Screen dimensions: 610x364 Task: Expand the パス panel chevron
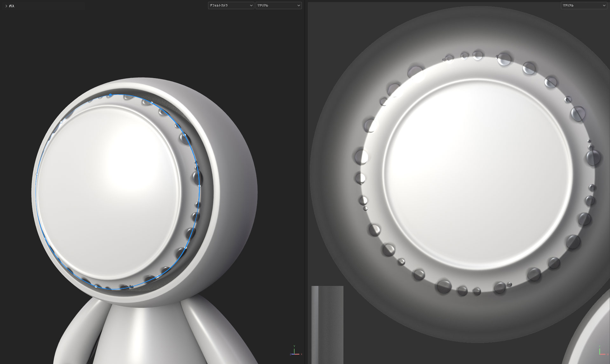click(x=6, y=6)
